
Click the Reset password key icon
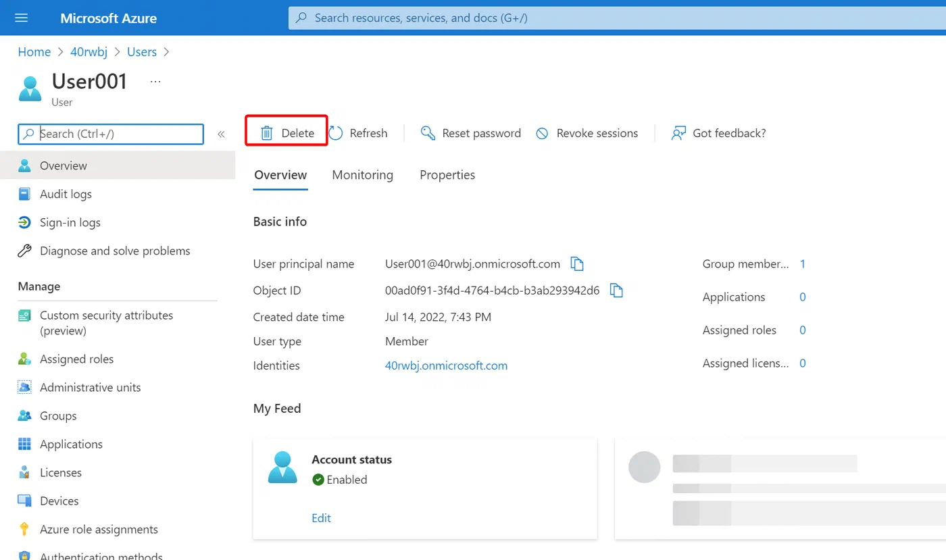[428, 133]
